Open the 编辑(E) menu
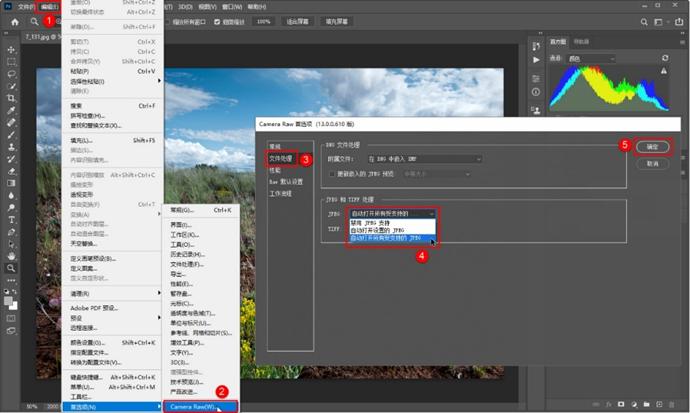 click(x=46, y=6)
